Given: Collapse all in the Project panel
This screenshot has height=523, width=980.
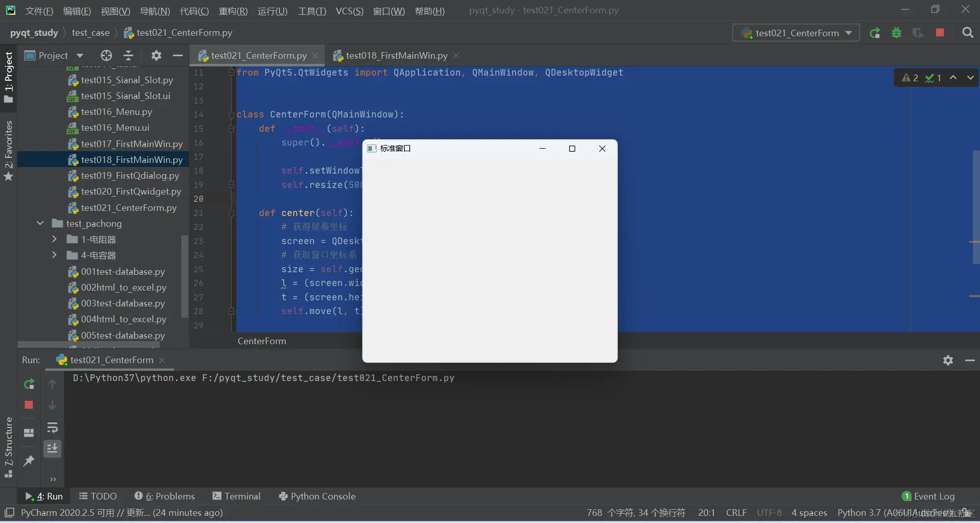Looking at the screenshot, I should pyautogui.click(x=129, y=55).
